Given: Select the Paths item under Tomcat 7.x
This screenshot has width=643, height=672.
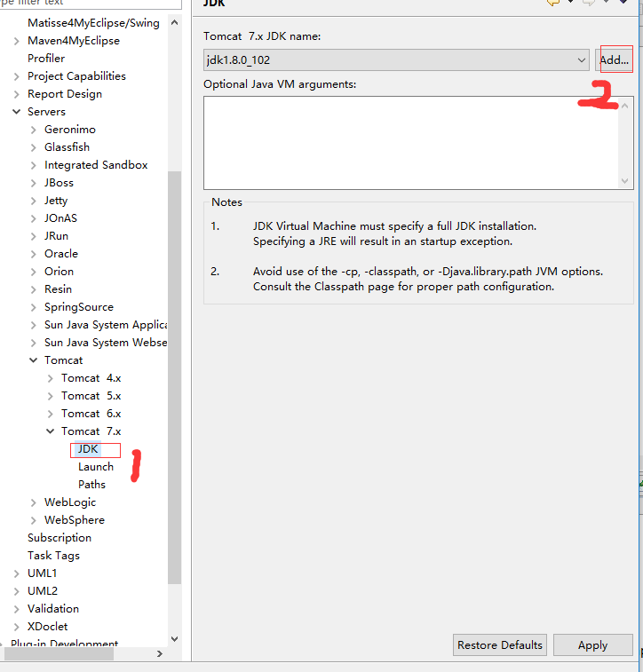Looking at the screenshot, I should coord(91,485).
